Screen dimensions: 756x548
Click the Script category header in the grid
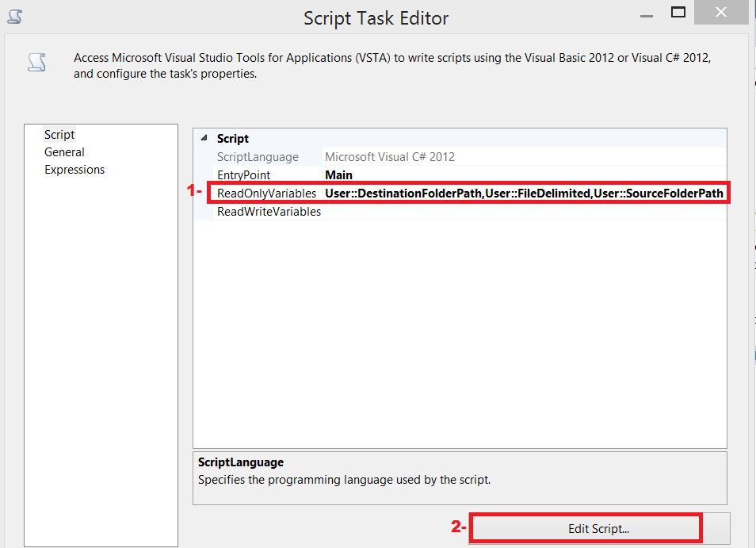click(x=234, y=138)
